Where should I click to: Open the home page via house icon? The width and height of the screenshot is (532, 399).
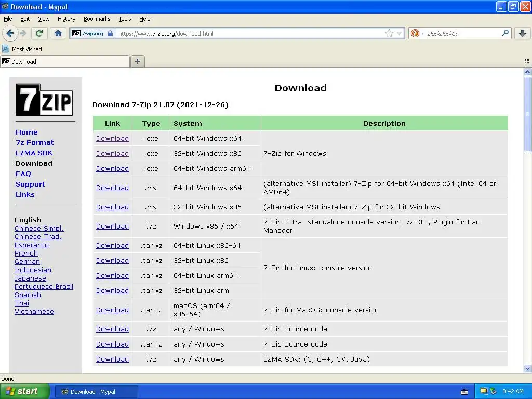coord(58,33)
